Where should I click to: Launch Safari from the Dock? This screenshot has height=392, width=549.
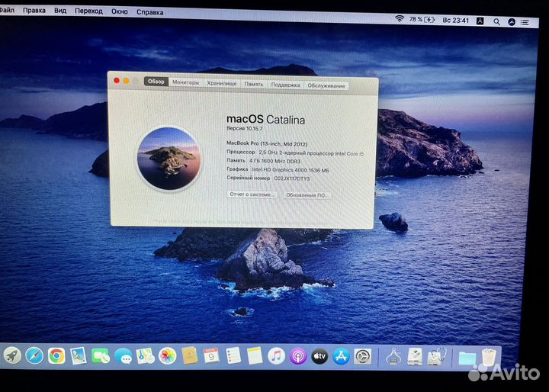[34, 355]
